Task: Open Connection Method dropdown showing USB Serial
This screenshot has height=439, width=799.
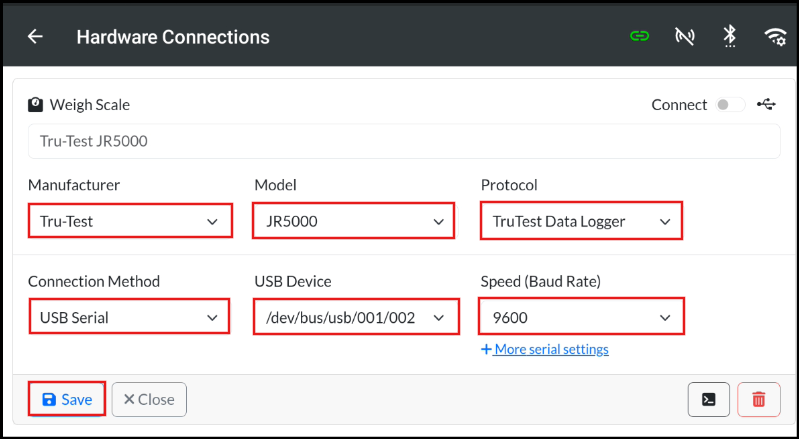Action: (x=129, y=316)
